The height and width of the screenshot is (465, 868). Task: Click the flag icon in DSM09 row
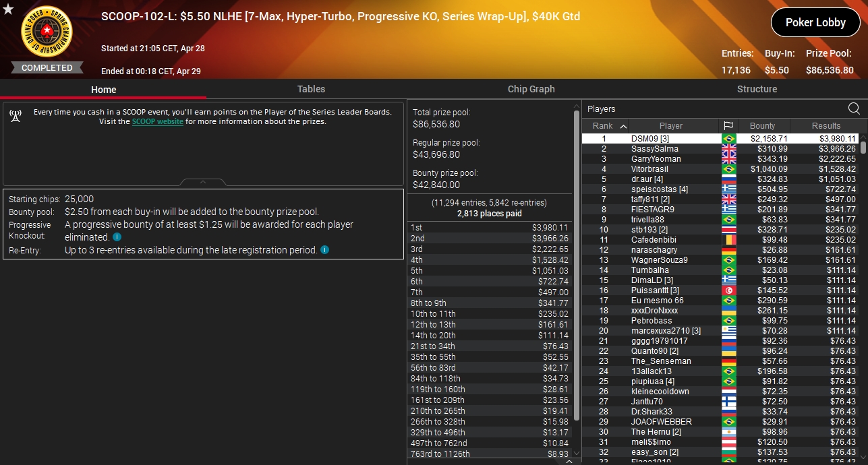(x=728, y=139)
